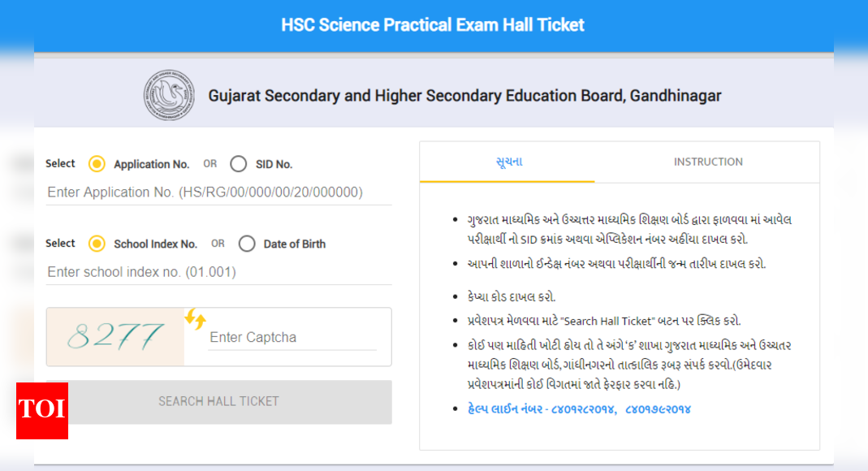Select the SID No. radio button

[x=238, y=163]
